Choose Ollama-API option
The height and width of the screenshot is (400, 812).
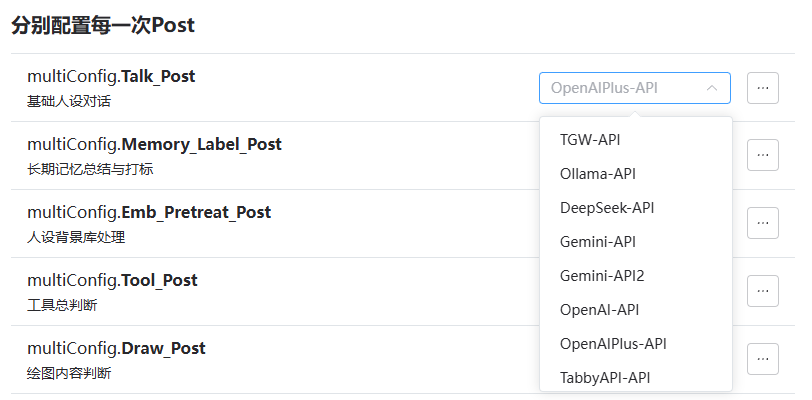[x=598, y=174]
